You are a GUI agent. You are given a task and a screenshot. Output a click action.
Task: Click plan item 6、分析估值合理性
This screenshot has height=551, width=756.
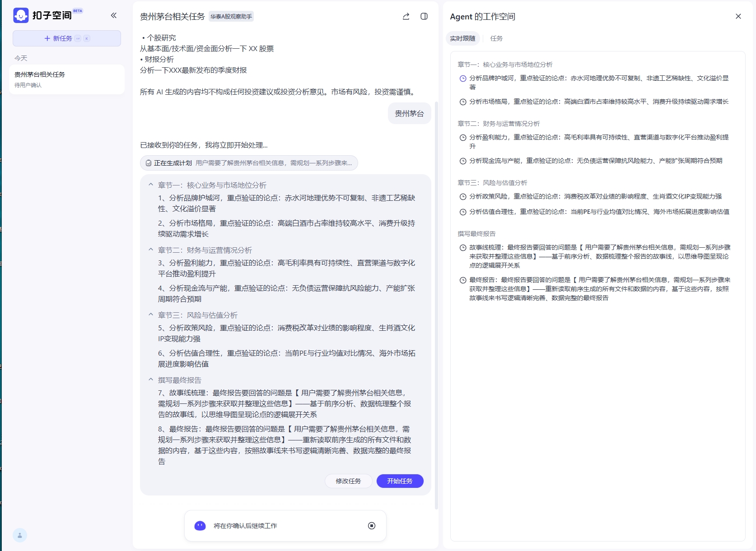point(287,358)
